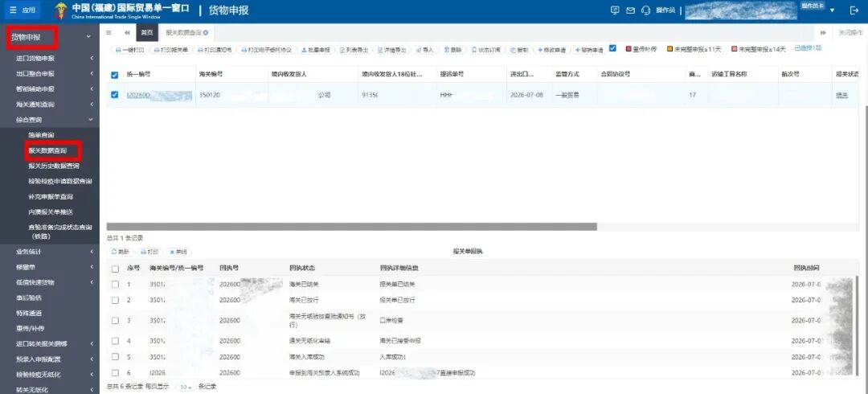
Task: Toggle select-all checkbox in 序号 header
Action: pos(115,269)
